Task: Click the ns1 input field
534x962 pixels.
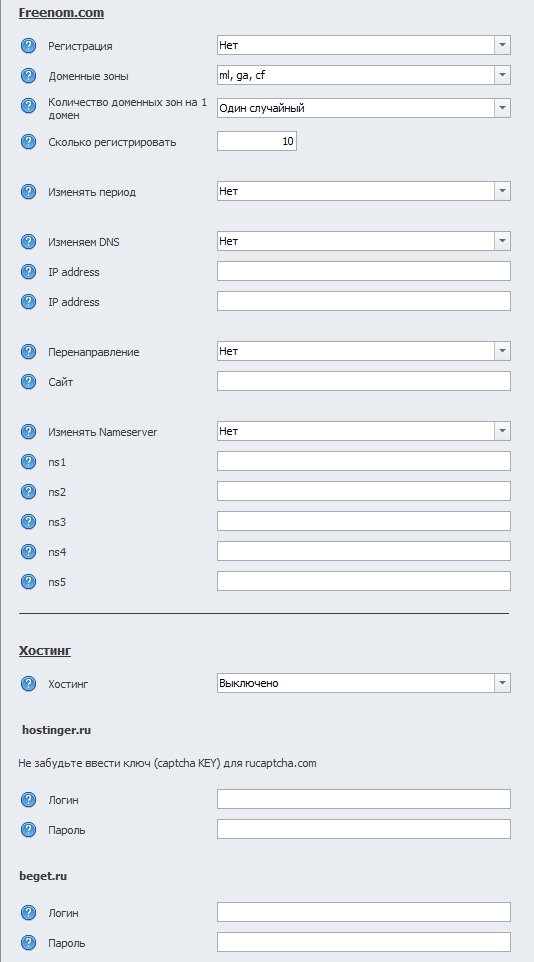Action: pos(363,461)
